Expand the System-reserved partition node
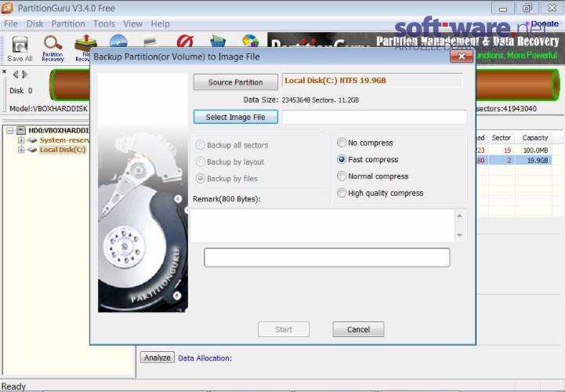565x392 pixels. 21,140
